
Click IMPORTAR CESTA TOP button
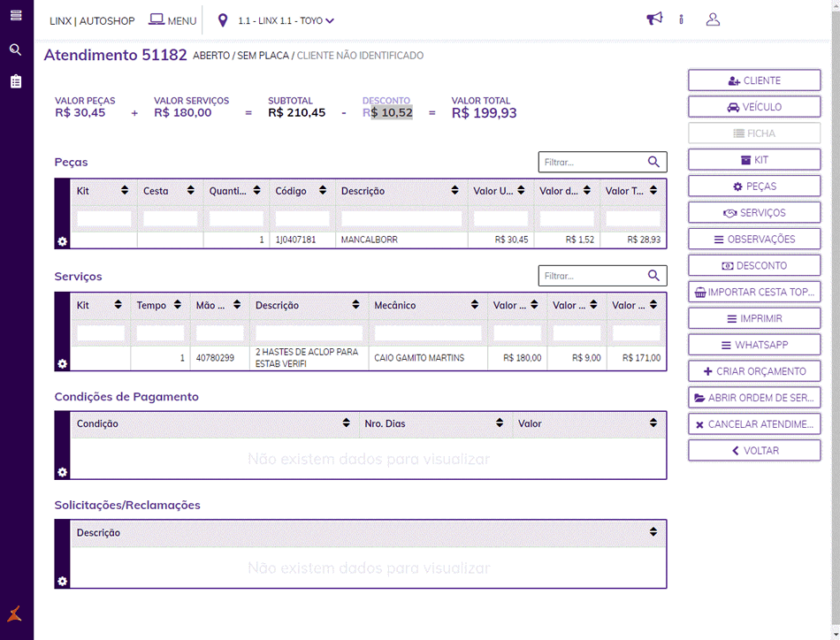(x=754, y=292)
